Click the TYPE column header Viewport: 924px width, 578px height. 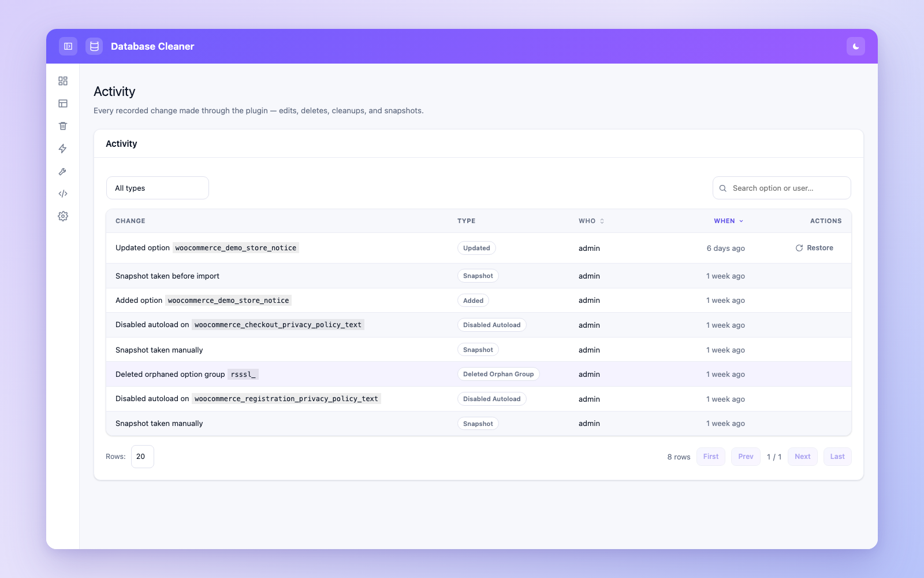click(467, 221)
